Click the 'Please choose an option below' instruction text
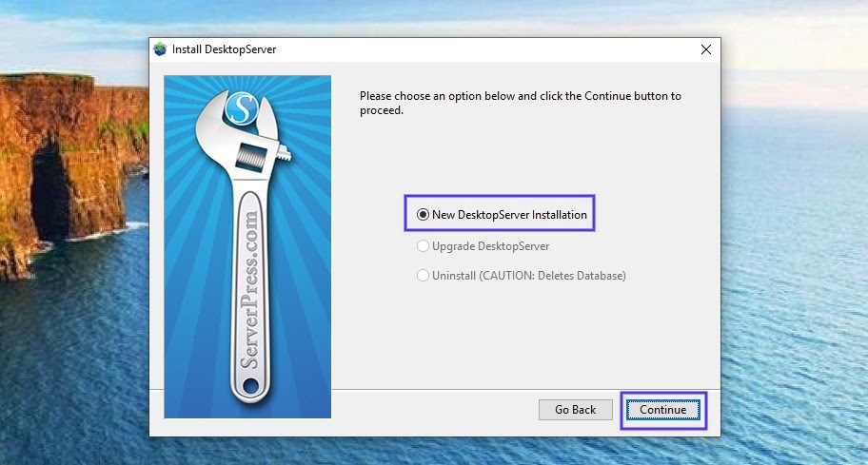The image size is (868, 465). [x=521, y=103]
